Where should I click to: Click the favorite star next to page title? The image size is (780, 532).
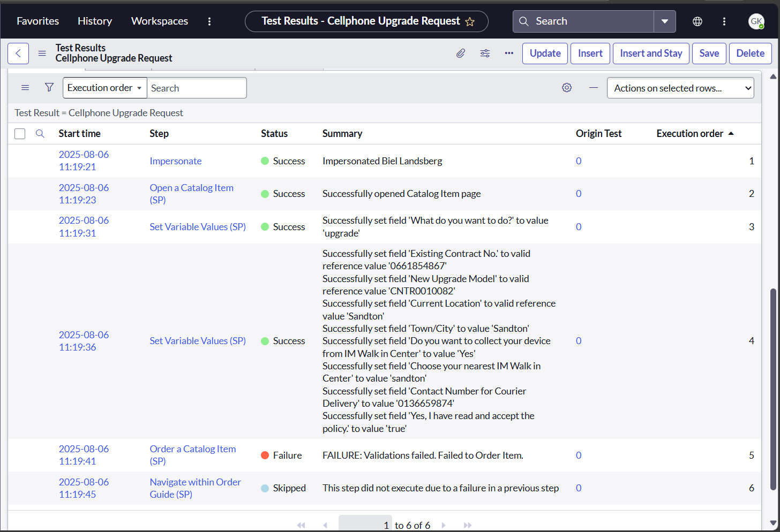470,21
